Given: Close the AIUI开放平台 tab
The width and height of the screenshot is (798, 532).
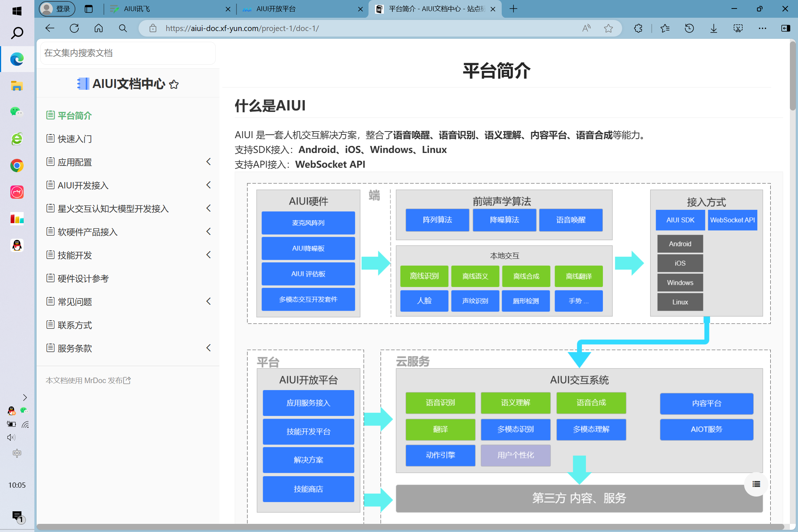Looking at the screenshot, I should click(x=360, y=9).
